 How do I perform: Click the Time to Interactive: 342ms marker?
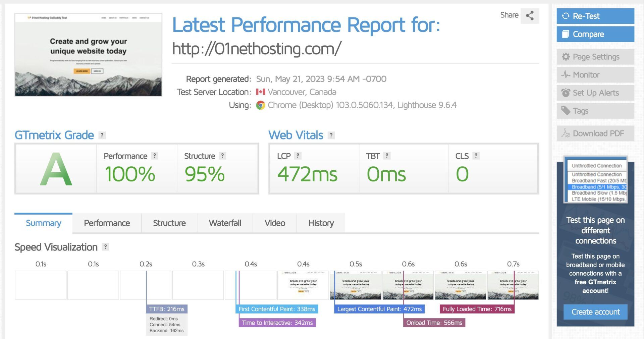pyautogui.click(x=277, y=323)
